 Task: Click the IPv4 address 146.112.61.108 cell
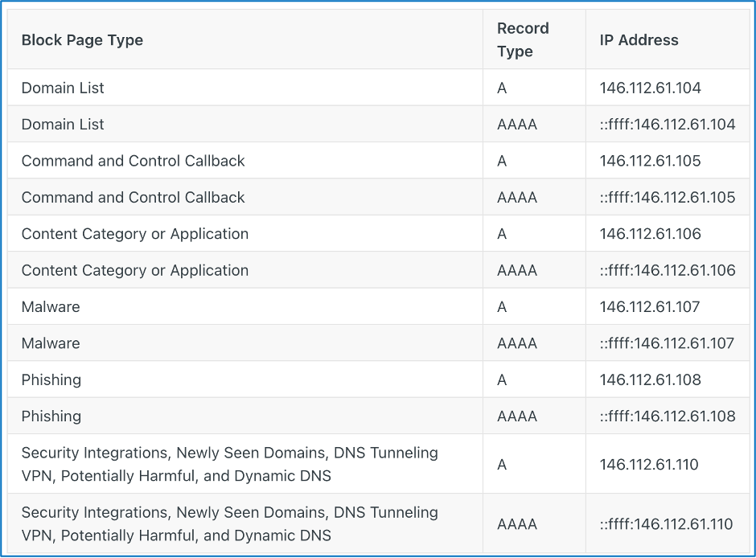click(x=650, y=380)
